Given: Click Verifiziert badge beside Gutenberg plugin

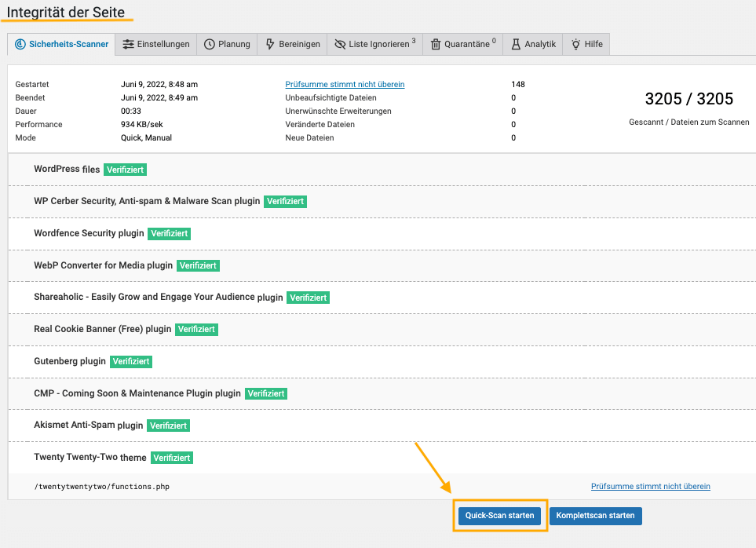Looking at the screenshot, I should click(x=130, y=361).
